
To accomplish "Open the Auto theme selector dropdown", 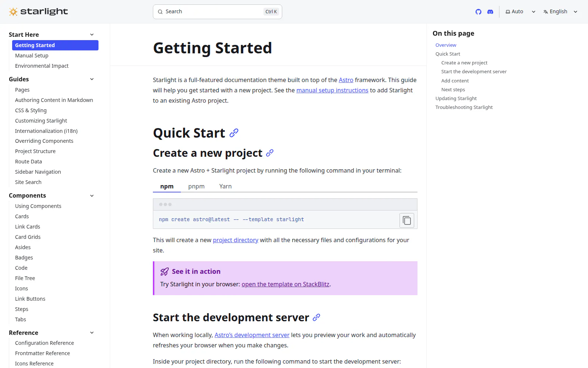I will click(x=520, y=12).
